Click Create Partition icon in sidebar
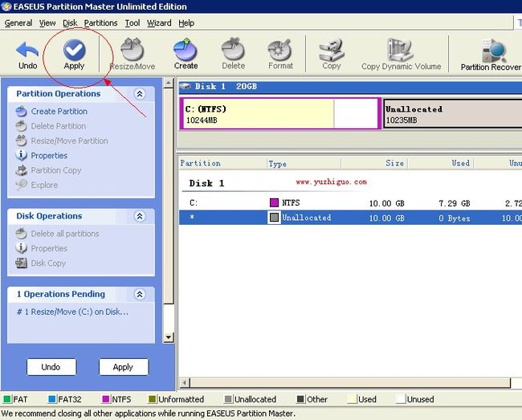 [x=21, y=111]
